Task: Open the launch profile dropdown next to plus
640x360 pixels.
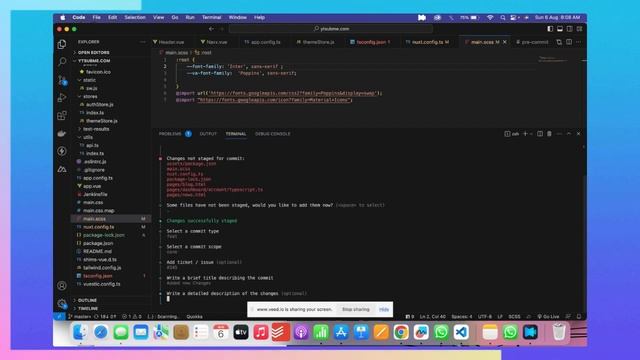Action: point(531,134)
